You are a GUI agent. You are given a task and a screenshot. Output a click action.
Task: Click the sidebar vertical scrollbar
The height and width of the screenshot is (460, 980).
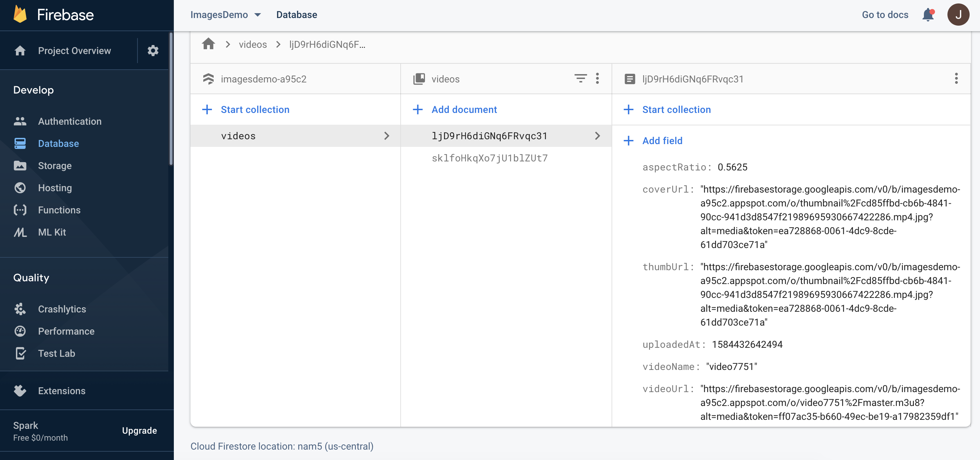[x=171, y=99]
